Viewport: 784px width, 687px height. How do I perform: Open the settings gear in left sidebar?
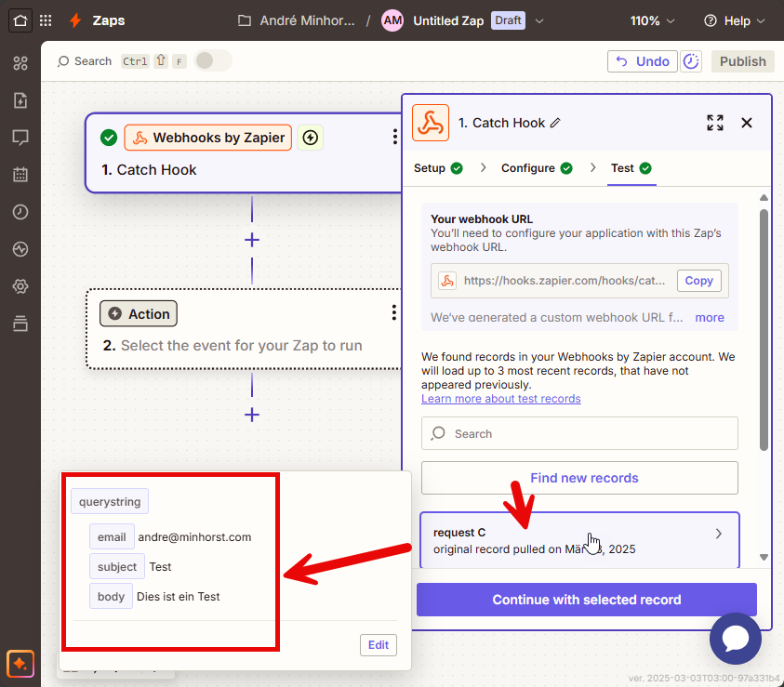pos(20,286)
